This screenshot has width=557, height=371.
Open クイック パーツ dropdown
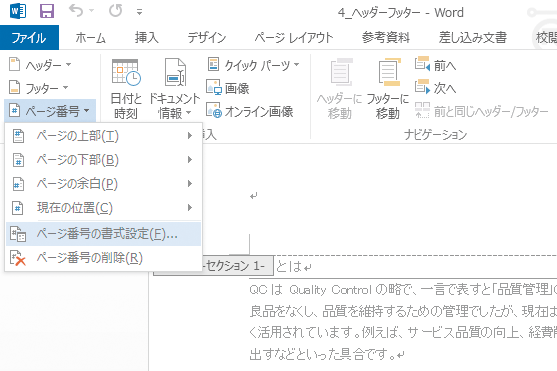tap(253, 65)
